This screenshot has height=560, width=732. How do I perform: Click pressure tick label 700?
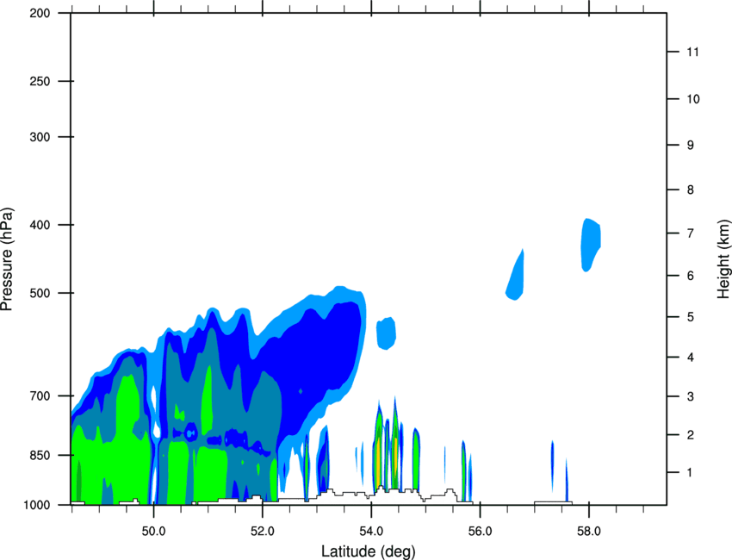click(40, 395)
